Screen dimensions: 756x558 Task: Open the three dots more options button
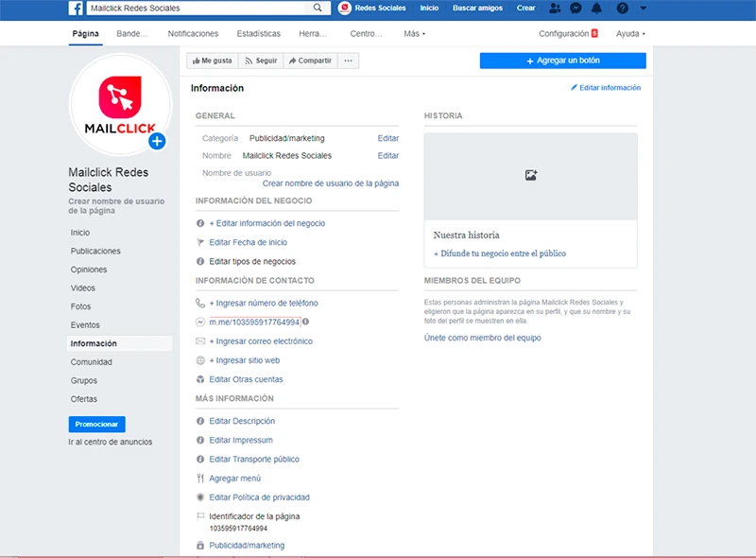pos(349,61)
